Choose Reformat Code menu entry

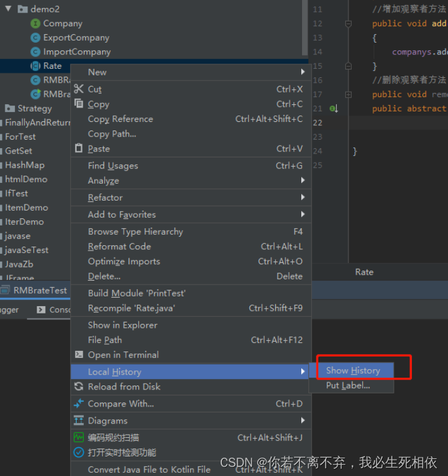[191, 247]
